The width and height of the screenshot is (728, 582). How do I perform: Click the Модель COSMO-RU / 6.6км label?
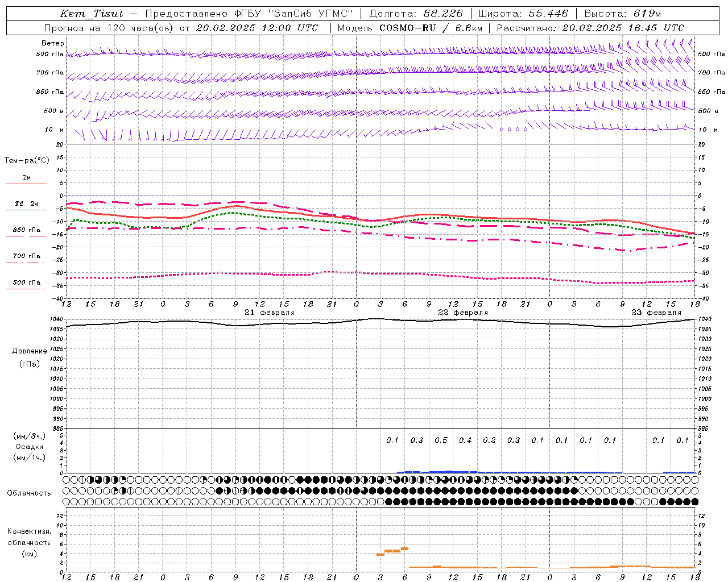(410, 28)
